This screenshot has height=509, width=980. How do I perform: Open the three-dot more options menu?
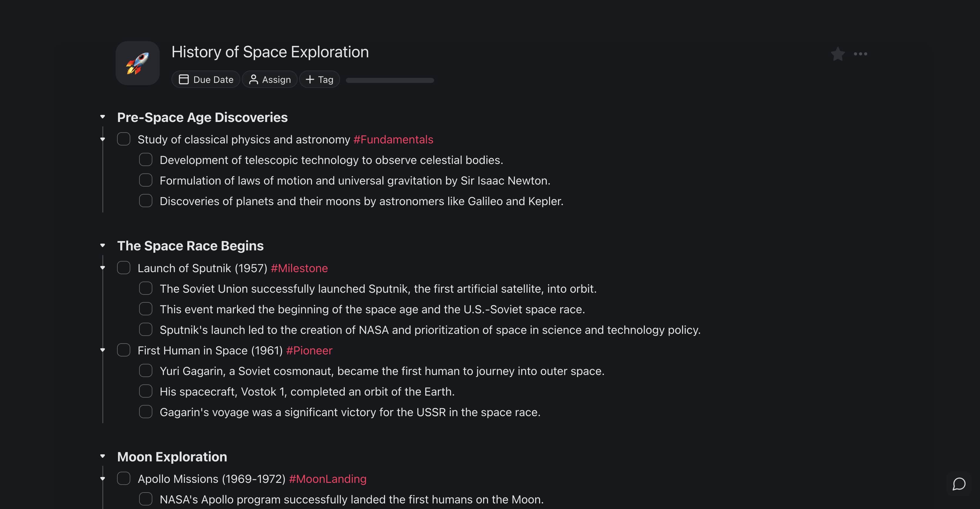[860, 54]
